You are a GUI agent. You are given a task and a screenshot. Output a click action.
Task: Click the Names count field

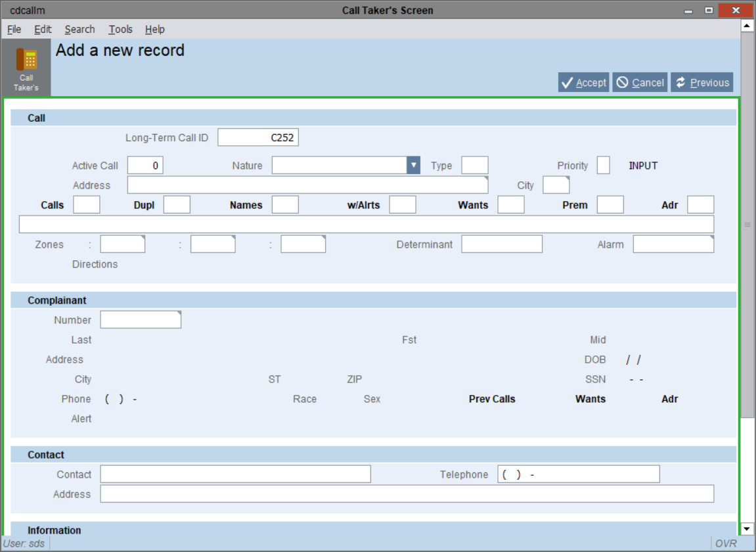(x=285, y=205)
